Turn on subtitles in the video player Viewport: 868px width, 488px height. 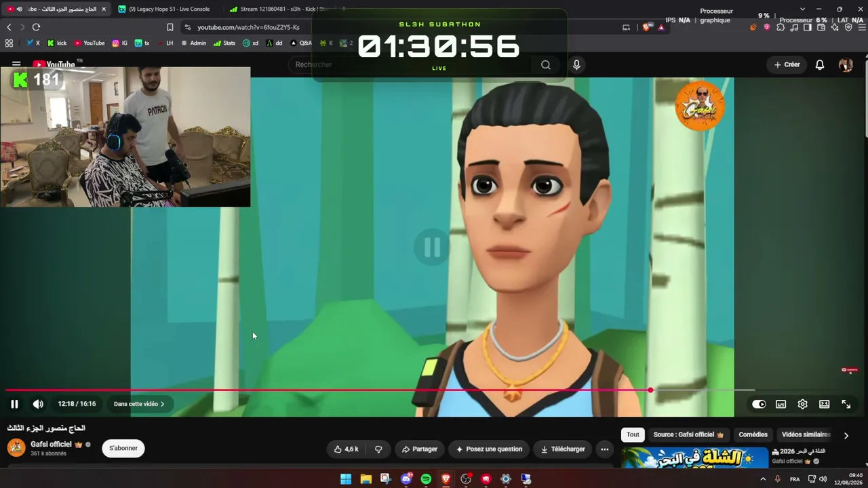tap(781, 404)
